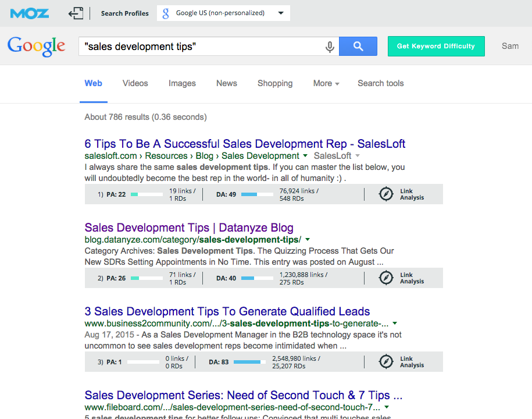Switch to the News tab
The image size is (532, 419).
(x=227, y=83)
